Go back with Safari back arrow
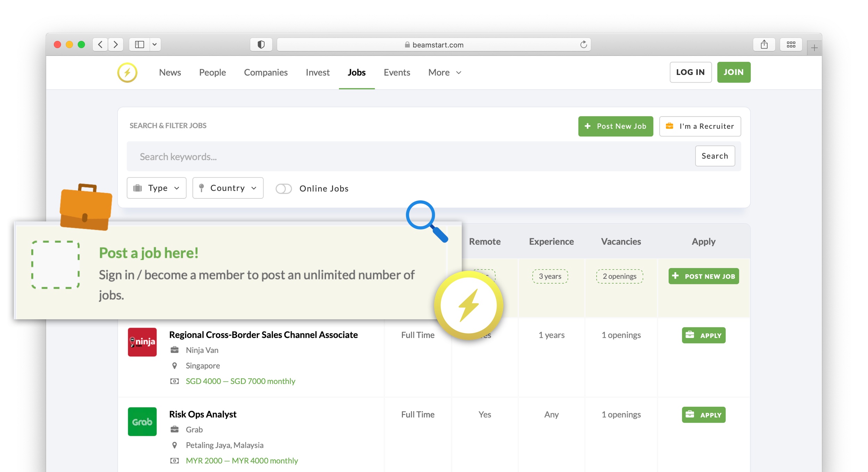 (100, 44)
